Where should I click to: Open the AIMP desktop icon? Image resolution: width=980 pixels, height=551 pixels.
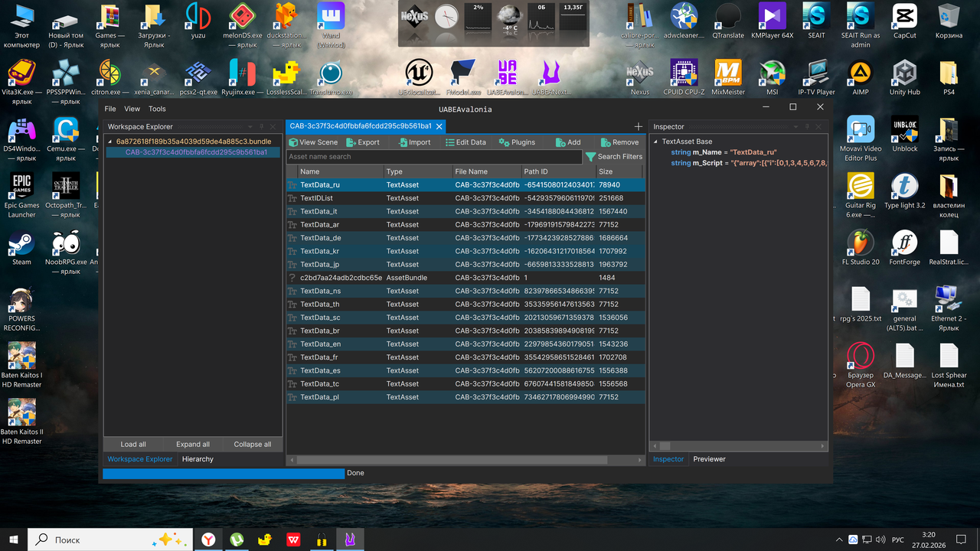[x=861, y=78]
